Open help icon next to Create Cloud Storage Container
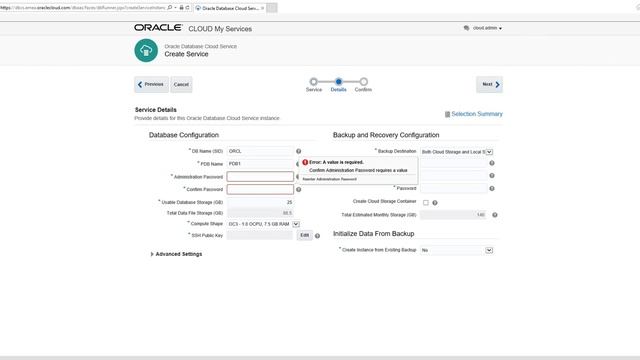The width and height of the screenshot is (640, 360). coord(435,203)
